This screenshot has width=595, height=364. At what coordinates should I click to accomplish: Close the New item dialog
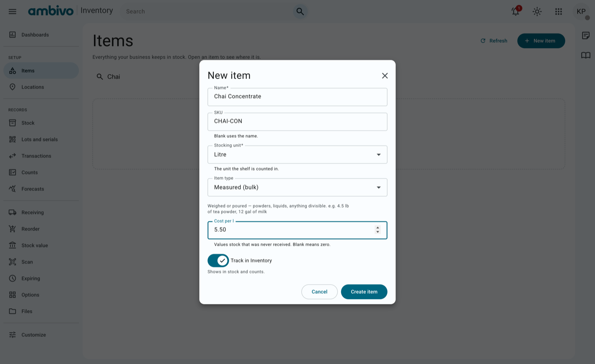[x=385, y=76]
